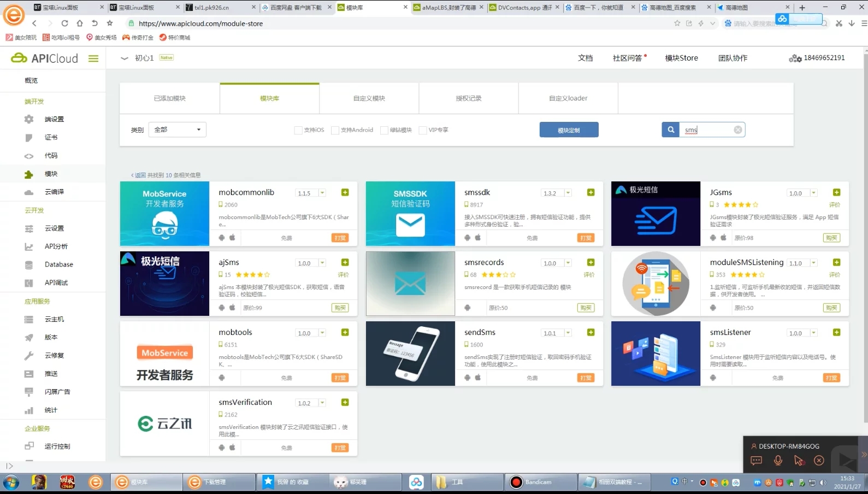868x494 pixels.
Task: Click the search magnifier button
Action: (671, 130)
